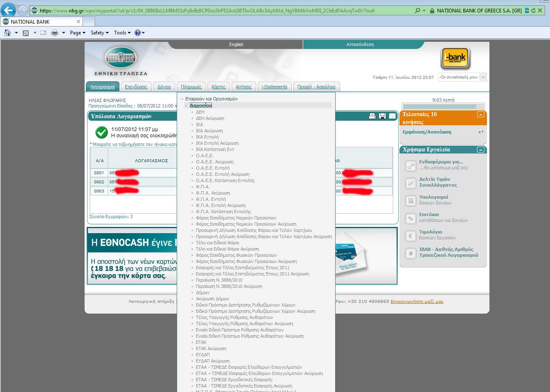Click the URL address bar field
The image size is (550, 392).
click(x=222, y=11)
